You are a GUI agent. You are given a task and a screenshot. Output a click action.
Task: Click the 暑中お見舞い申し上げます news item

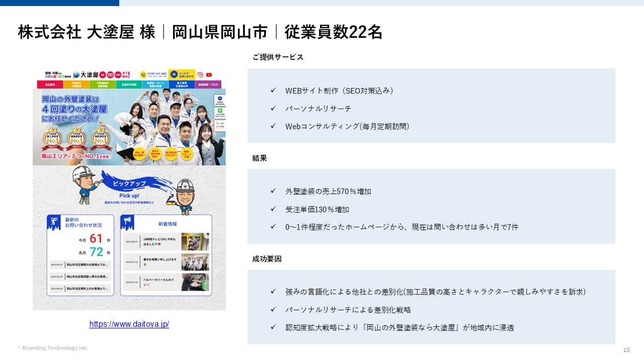pyautogui.click(x=151, y=262)
